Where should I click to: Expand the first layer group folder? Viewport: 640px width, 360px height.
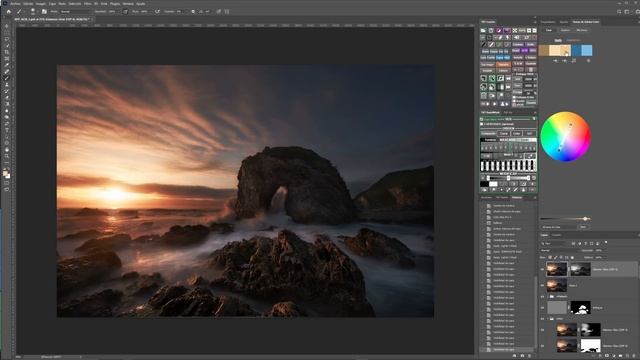tap(547, 297)
